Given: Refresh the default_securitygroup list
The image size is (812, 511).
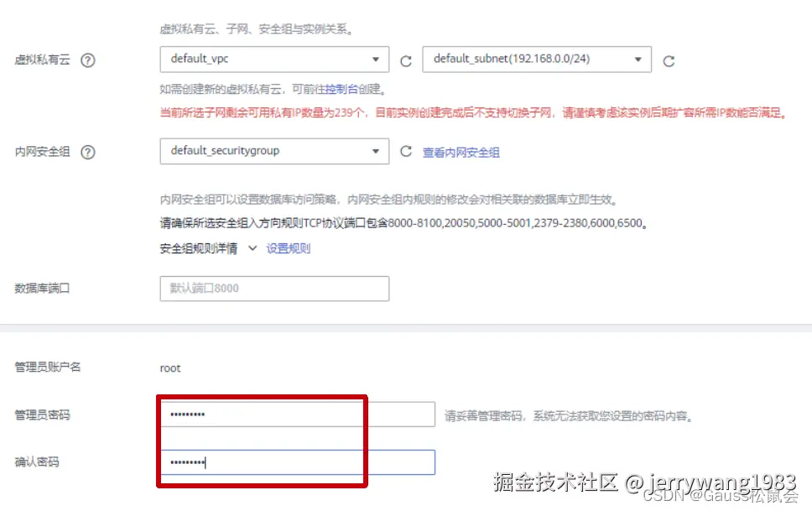Looking at the screenshot, I should [x=406, y=152].
